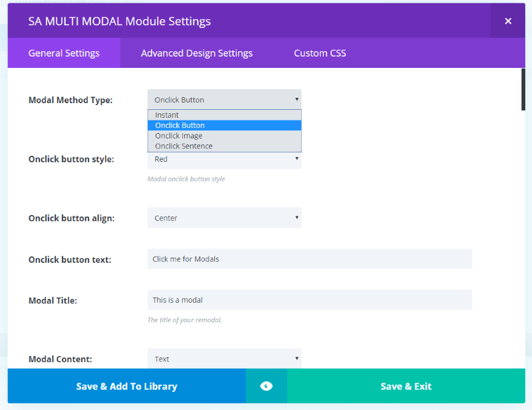
Task: Click the Save & Exit button
Action: tap(406, 386)
